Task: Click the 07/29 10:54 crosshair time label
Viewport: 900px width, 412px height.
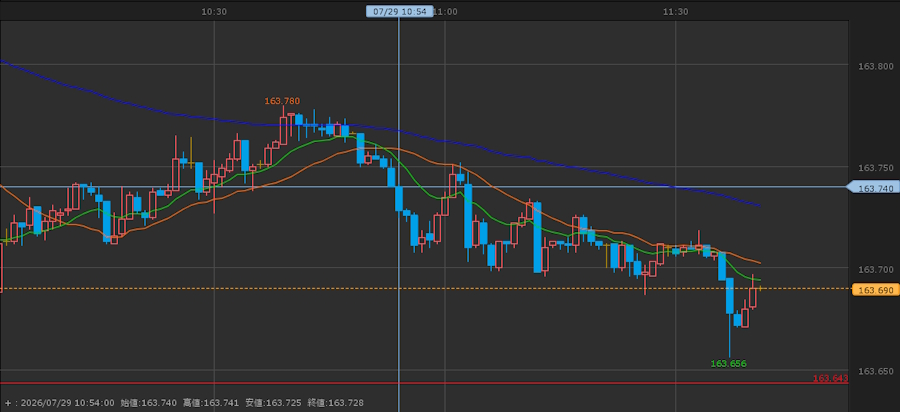Action: pyautogui.click(x=399, y=11)
